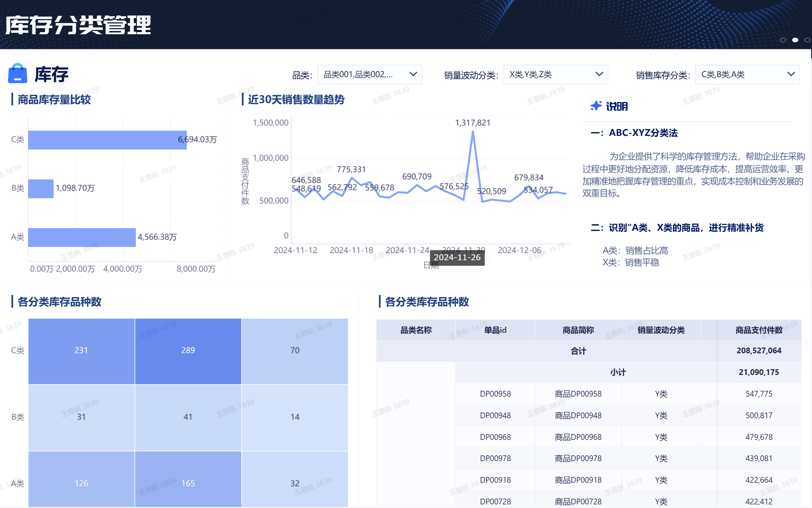Click the marker icon before 近30天销售数量趋势
The image size is (812, 508).
[243, 100]
